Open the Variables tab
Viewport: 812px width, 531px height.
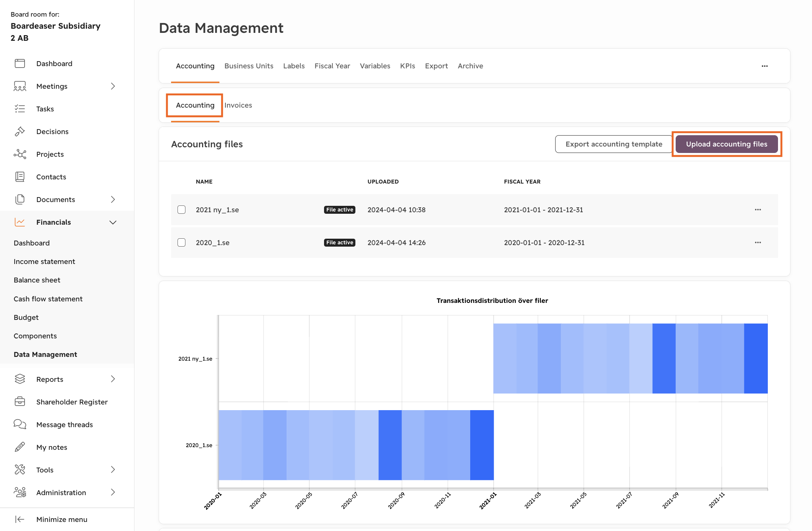click(375, 66)
